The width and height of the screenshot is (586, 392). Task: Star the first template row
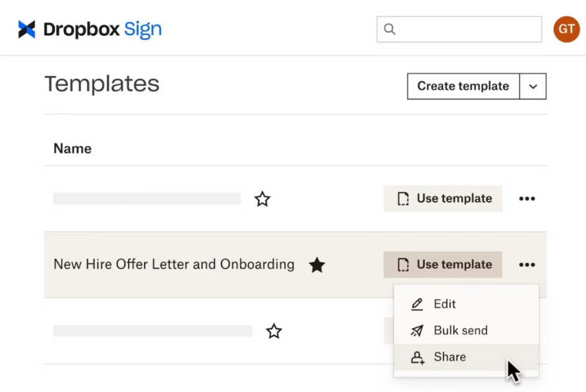[x=262, y=199]
